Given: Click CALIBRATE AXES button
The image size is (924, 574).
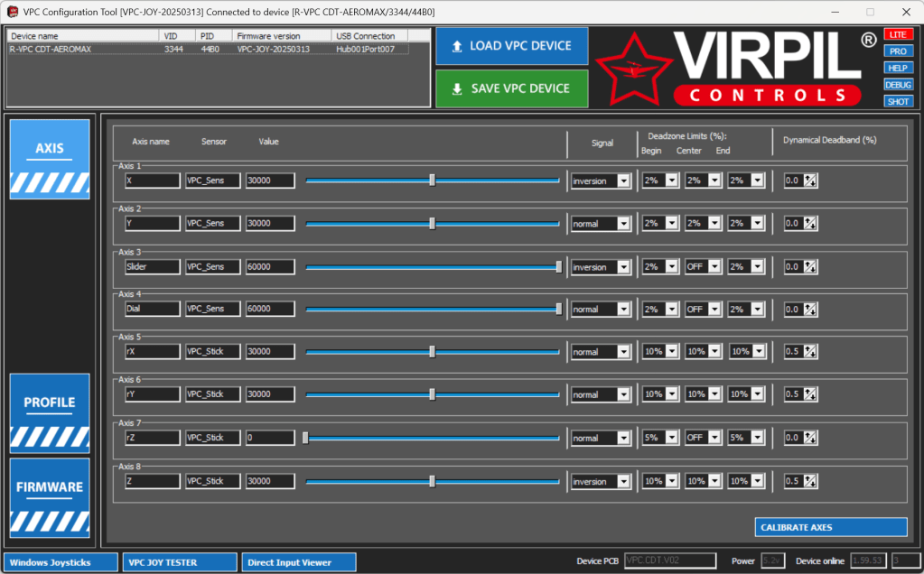Looking at the screenshot, I should coord(830,527).
